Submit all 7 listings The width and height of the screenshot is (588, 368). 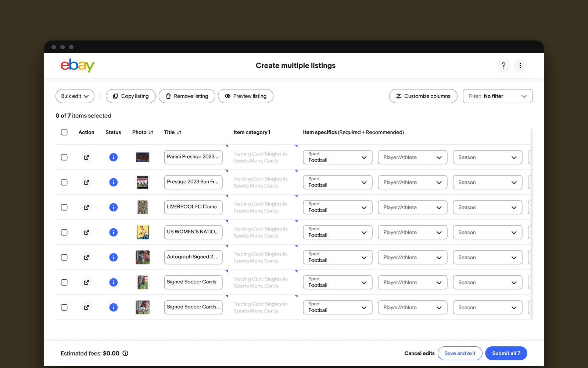(506, 353)
